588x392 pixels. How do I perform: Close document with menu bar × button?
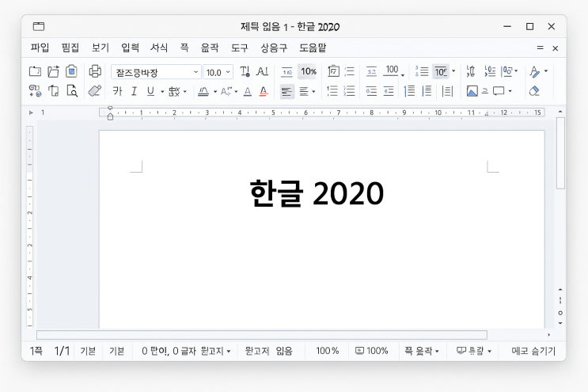(556, 48)
